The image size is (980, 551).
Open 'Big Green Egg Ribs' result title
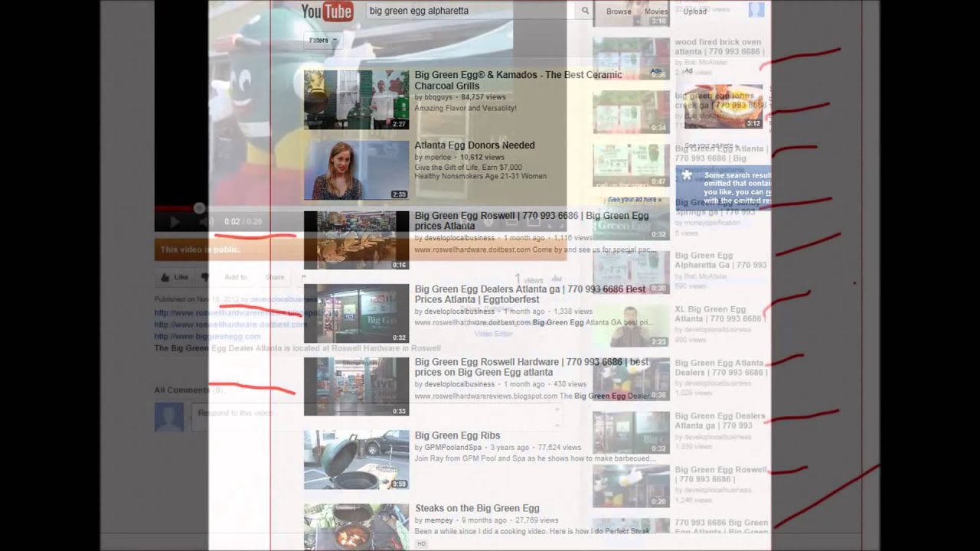coord(457,435)
